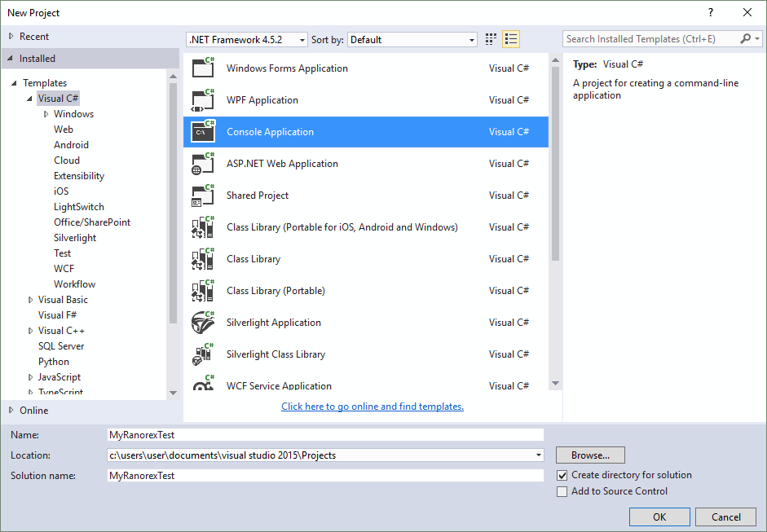The width and height of the screenshot is (767, 532).
Task: Select the Silverlight tree category
Action: 75,238
